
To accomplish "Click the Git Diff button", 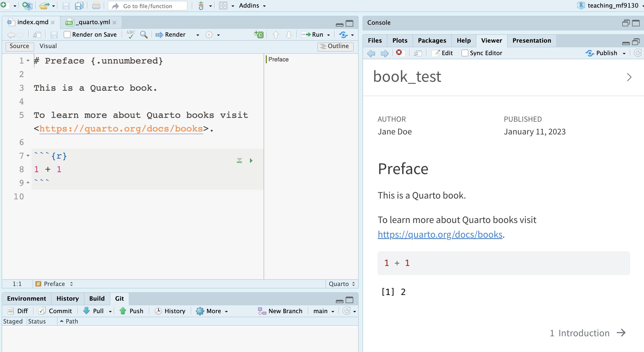I will 18,311.
